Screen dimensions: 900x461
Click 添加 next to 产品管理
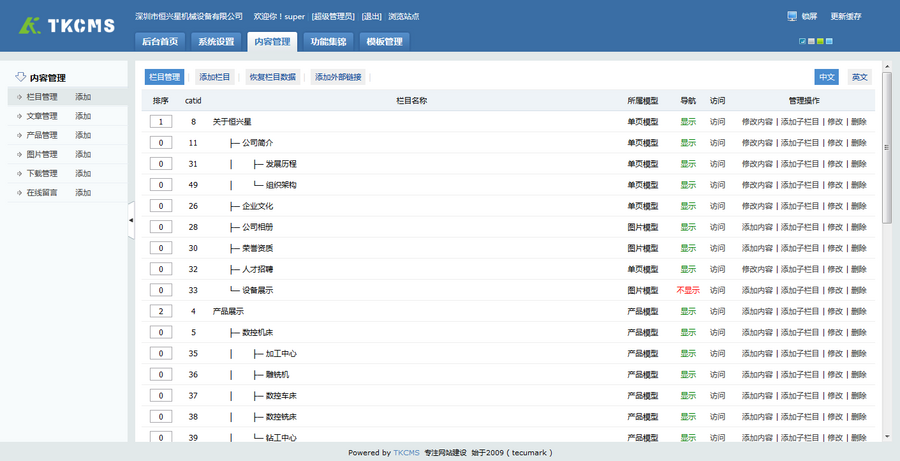pos(83,135)
